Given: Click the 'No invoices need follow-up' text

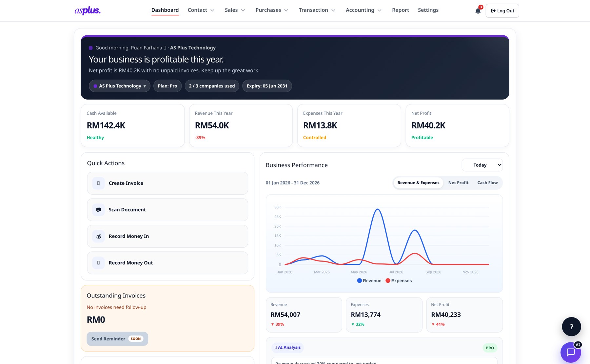Looking at the screenshot, I should (116, 307).
